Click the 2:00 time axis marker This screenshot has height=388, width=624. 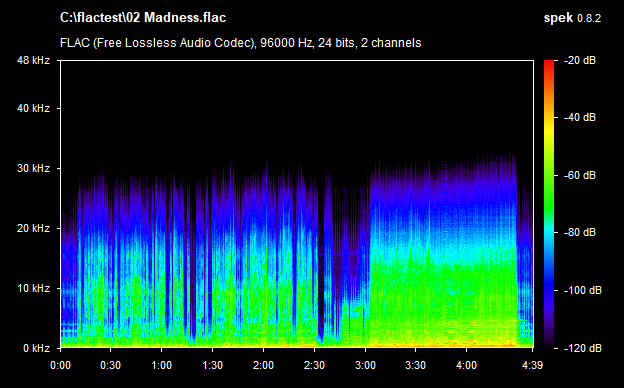point(263,365)
